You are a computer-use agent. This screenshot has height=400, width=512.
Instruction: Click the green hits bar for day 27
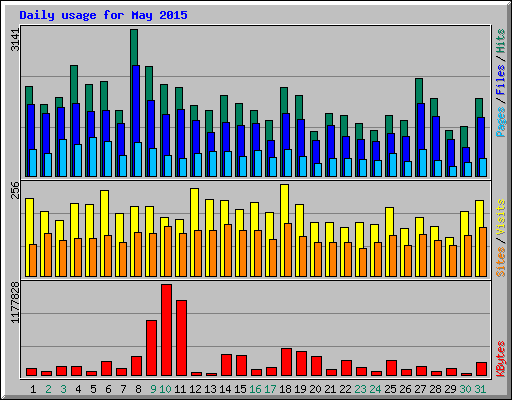point(419,91)
